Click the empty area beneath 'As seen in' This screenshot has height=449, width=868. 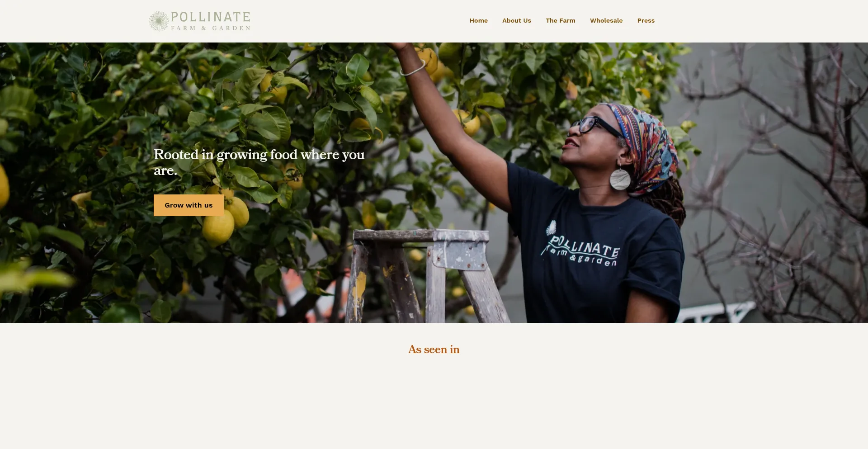(x=434, y=402)
